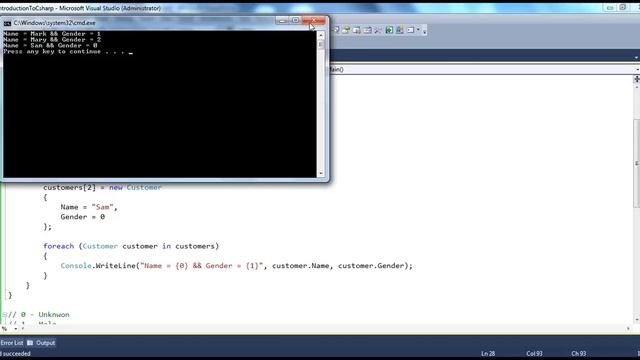
Task: Click the 'foreach' keyword in the code
Action: (58, 246)
